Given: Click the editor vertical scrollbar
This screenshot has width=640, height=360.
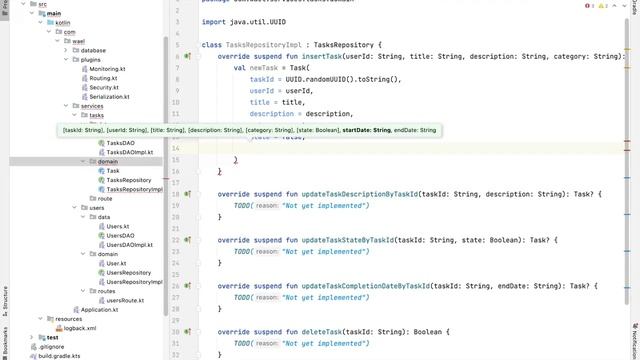Looking at the screenshot, I should pos(627,161).
